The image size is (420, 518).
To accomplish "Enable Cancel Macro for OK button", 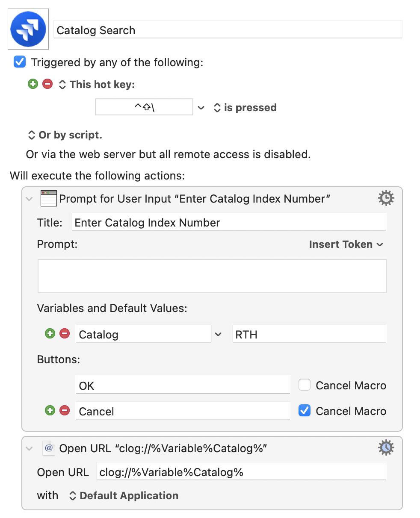I will (x=305, y=385).
